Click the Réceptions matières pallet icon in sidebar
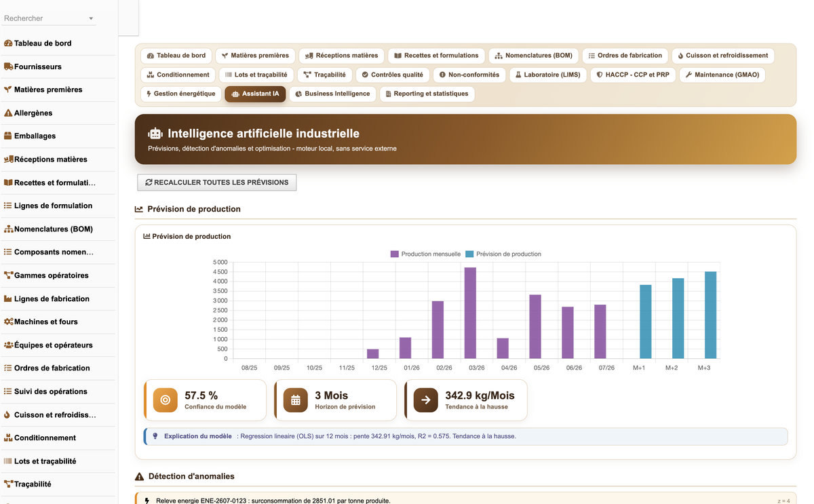 8,159
